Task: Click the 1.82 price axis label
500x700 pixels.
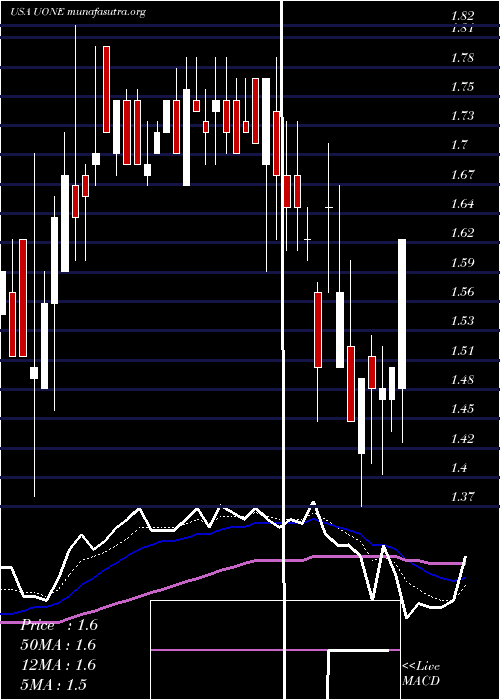Action: [462, 16]
